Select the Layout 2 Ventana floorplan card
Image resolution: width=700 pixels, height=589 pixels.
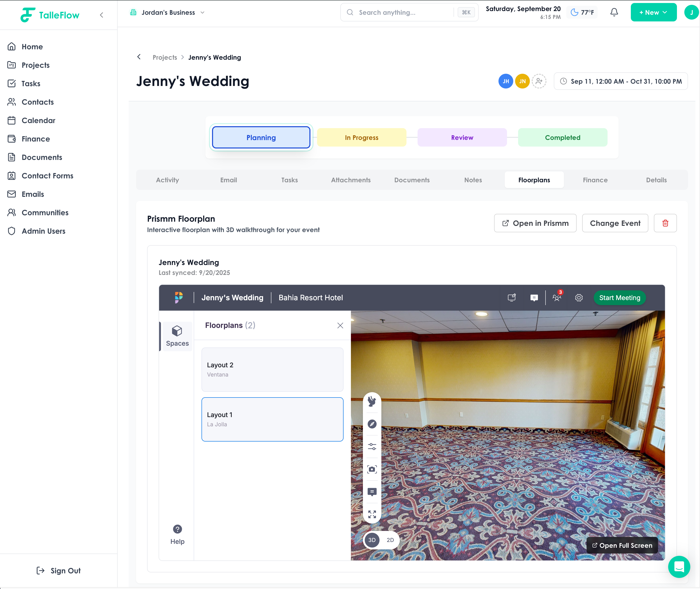(x=272, y=369)
